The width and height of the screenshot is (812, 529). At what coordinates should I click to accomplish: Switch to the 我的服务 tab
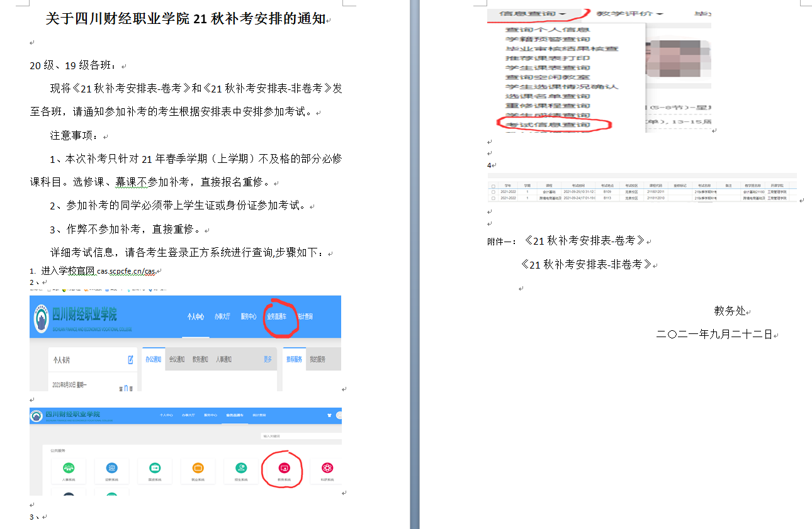coord(318,359)
